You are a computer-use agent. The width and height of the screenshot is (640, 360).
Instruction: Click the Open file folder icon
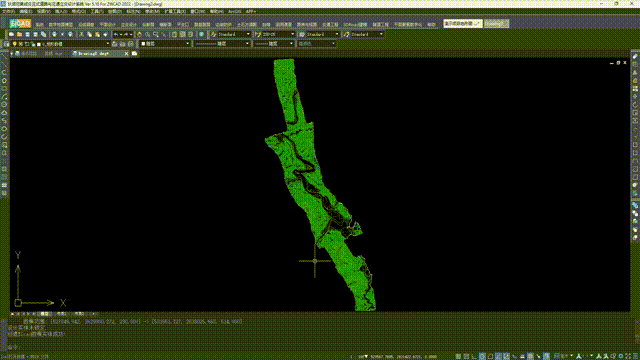coord(19,34)
